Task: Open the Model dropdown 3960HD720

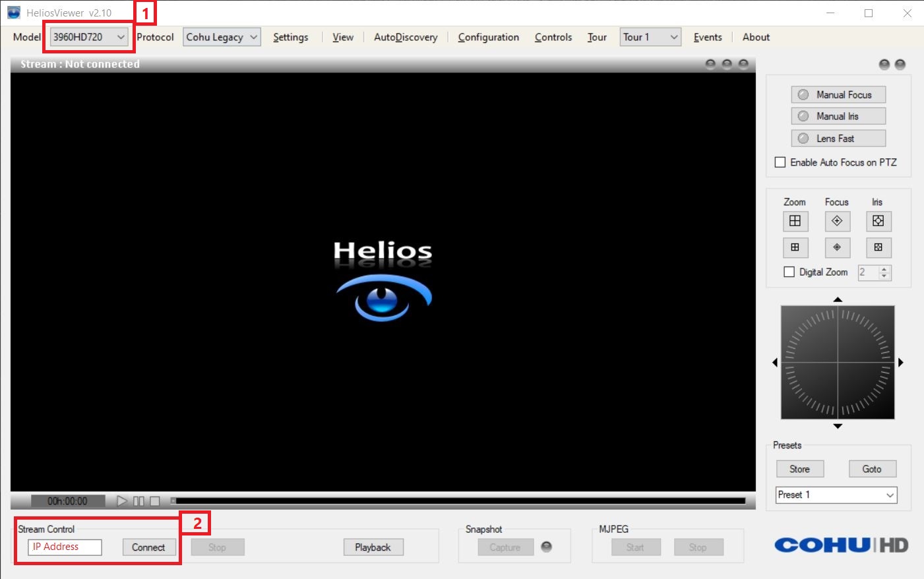Action: coord(89,37)
